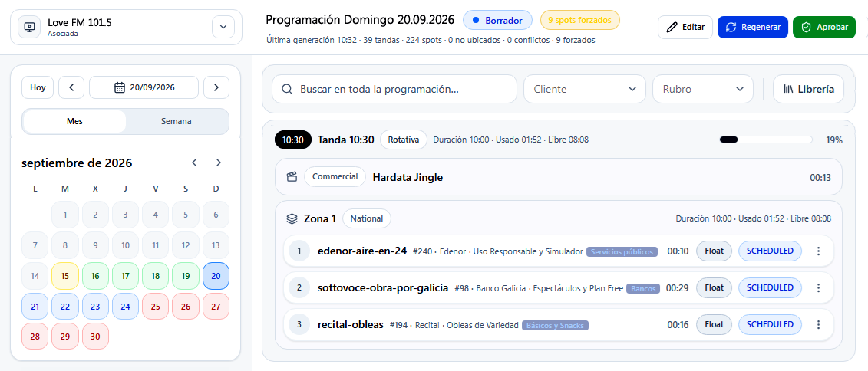Click Float button on sottovoce-obra-por-galicia row

(x=714, y=287)
